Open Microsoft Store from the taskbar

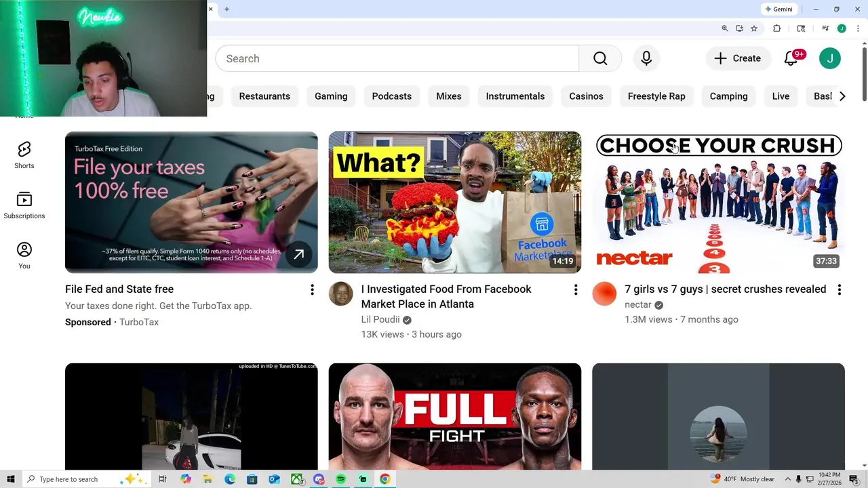(252, 479)
